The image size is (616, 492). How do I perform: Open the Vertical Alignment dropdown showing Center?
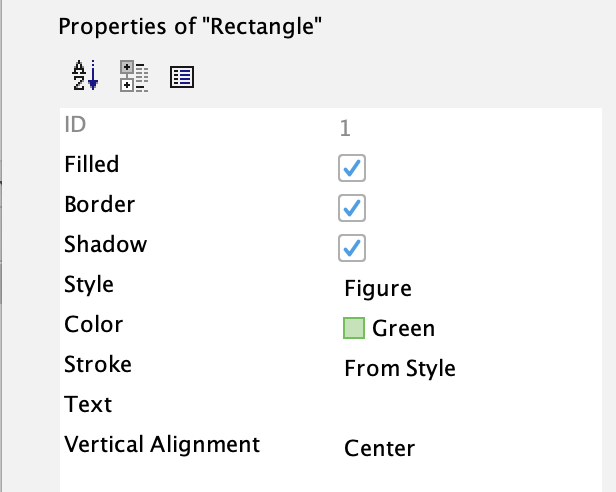pyautogui.click(x=469, y=448)
